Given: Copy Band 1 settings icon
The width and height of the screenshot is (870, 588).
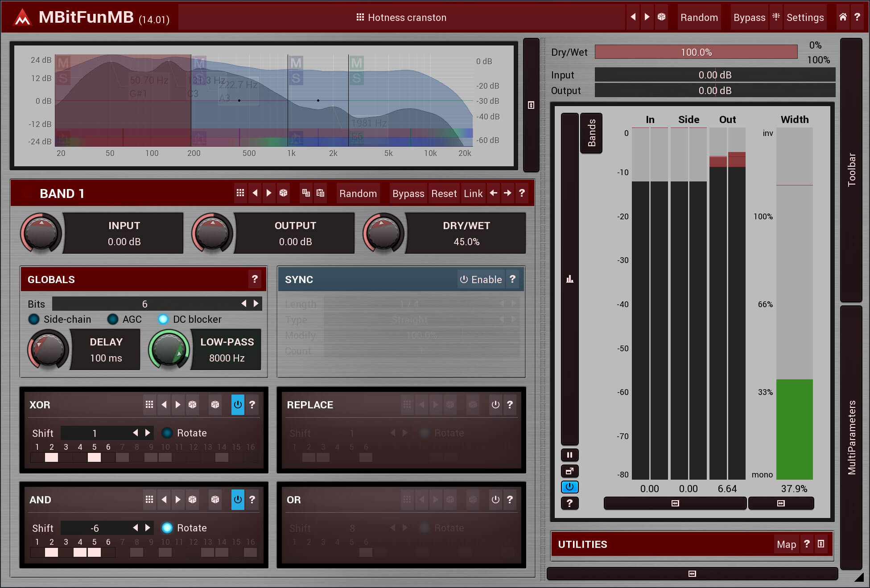Looking at the screenshot, I should point(306,193).
